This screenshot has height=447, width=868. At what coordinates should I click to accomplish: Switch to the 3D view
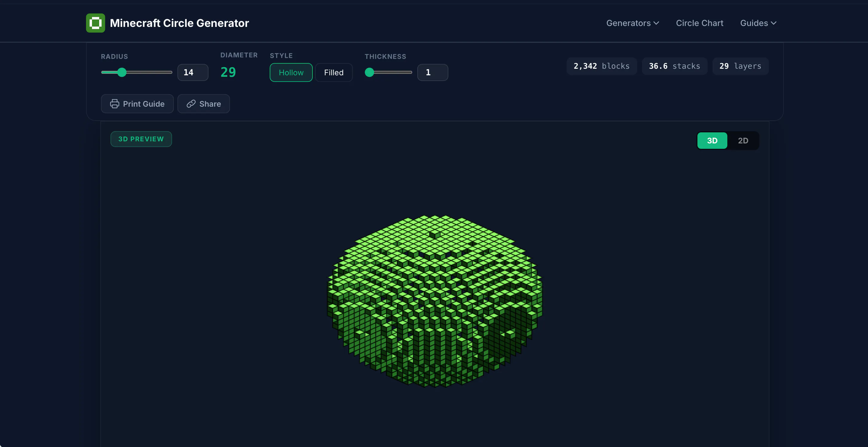(712, 140)
